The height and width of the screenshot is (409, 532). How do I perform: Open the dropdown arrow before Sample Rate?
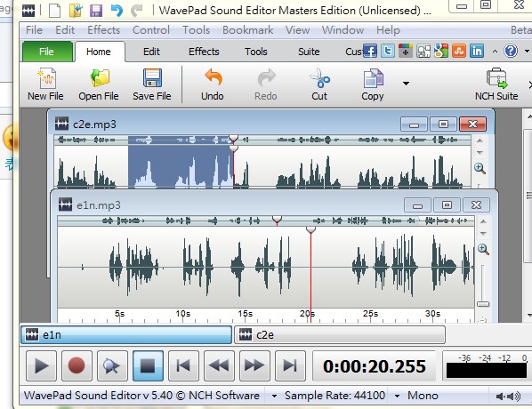274,396
